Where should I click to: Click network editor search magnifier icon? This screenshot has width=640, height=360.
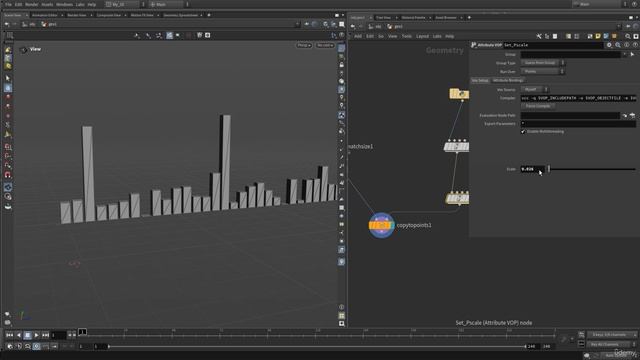[x=628, y=36]
